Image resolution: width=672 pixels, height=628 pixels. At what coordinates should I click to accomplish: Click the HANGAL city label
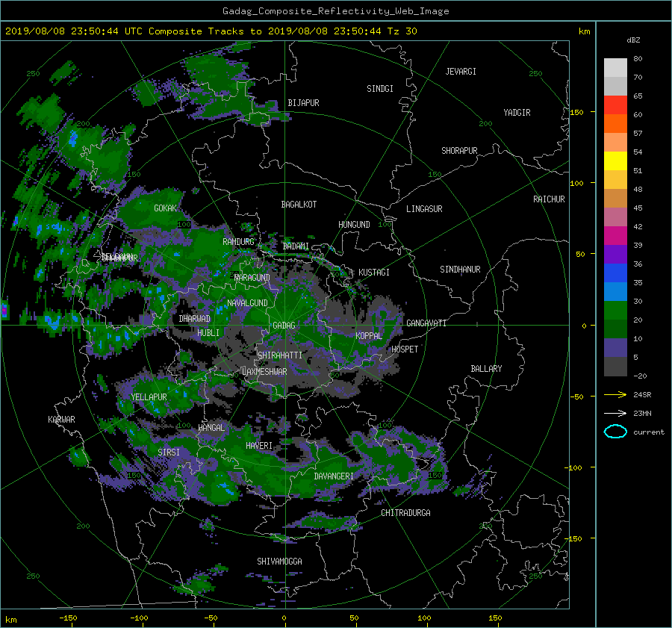tap(211, 428)
